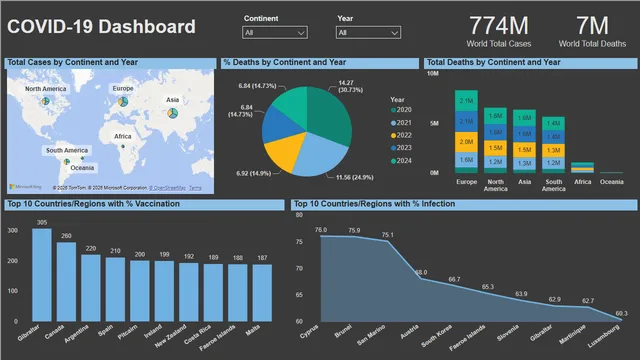The width and height of the screenshot is (640, 360).
Task: Click the 75.1 San Marino data label
Action: tap(387, 235)
